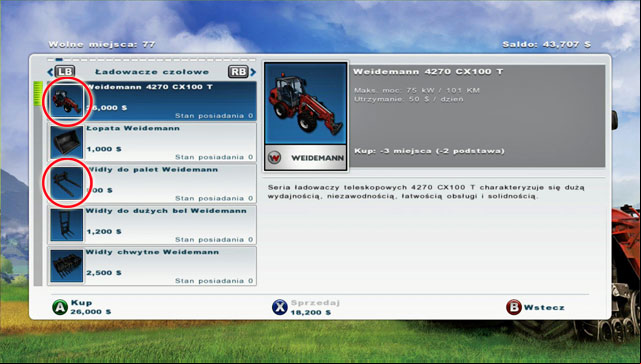641x364 pixels.
Task: Select Widły do palet Weidemann entry
Action: tap(152, 183)
